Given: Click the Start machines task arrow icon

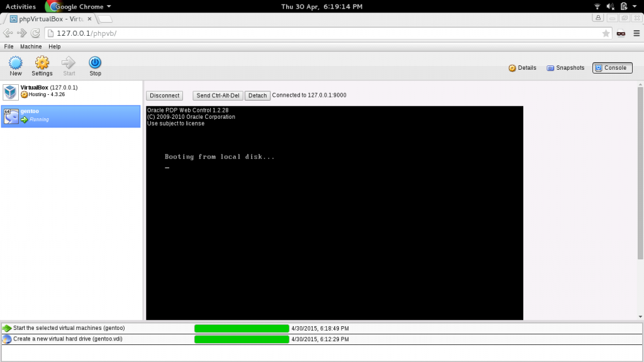Looking at the screenshot, I should [7, 328].
